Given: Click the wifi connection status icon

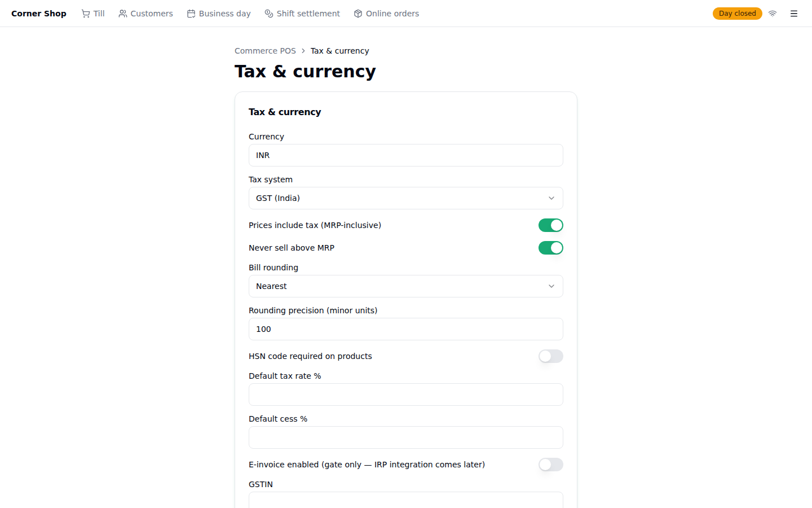Looking at the screenshot, I should tap(773, 14).
